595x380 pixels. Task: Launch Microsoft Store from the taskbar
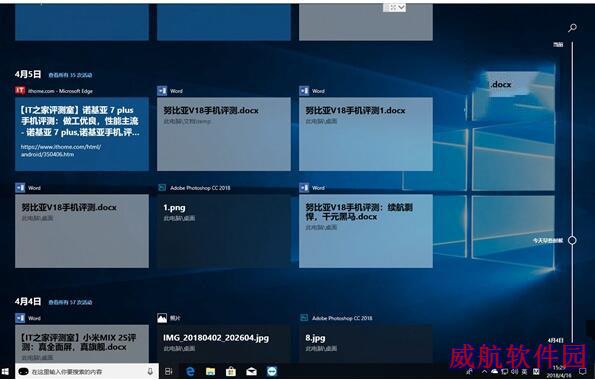pyautogui.click(x=231, y=372)
